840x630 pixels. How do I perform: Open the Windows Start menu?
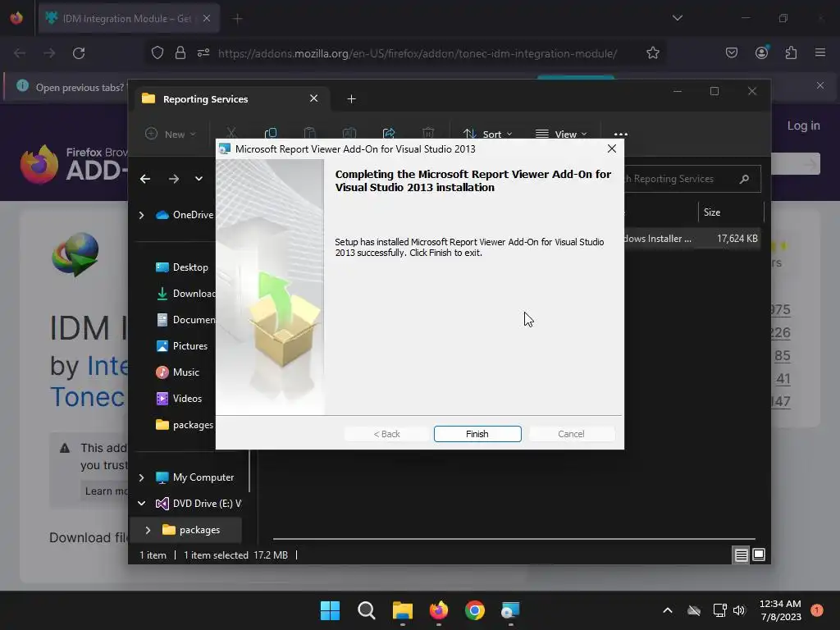pyautogui.click(x=330, y=610)
